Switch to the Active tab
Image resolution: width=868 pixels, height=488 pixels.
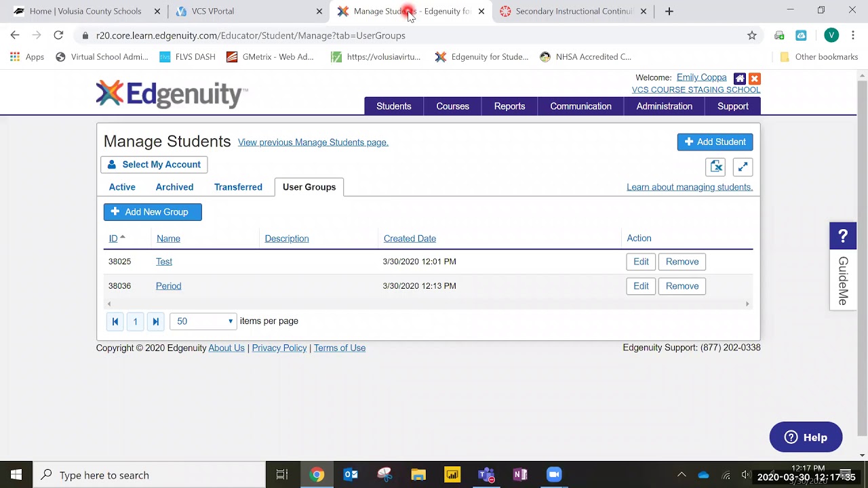[x=122, y=187]
